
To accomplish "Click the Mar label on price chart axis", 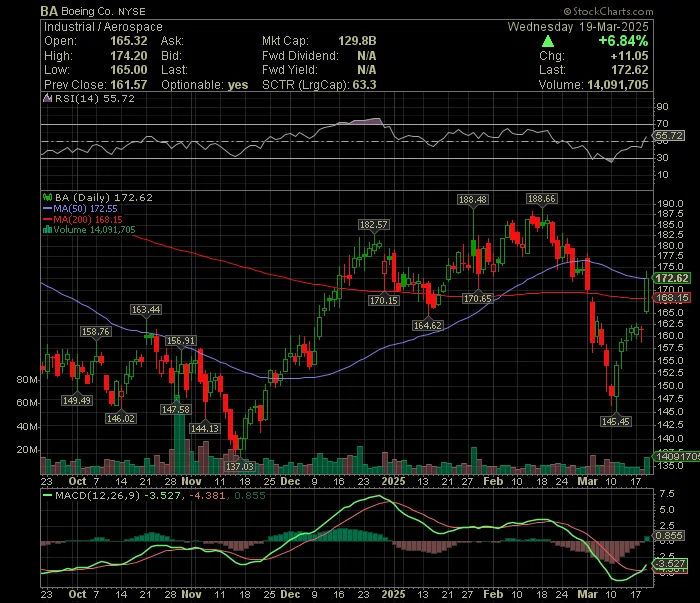I will click(588, 482).
